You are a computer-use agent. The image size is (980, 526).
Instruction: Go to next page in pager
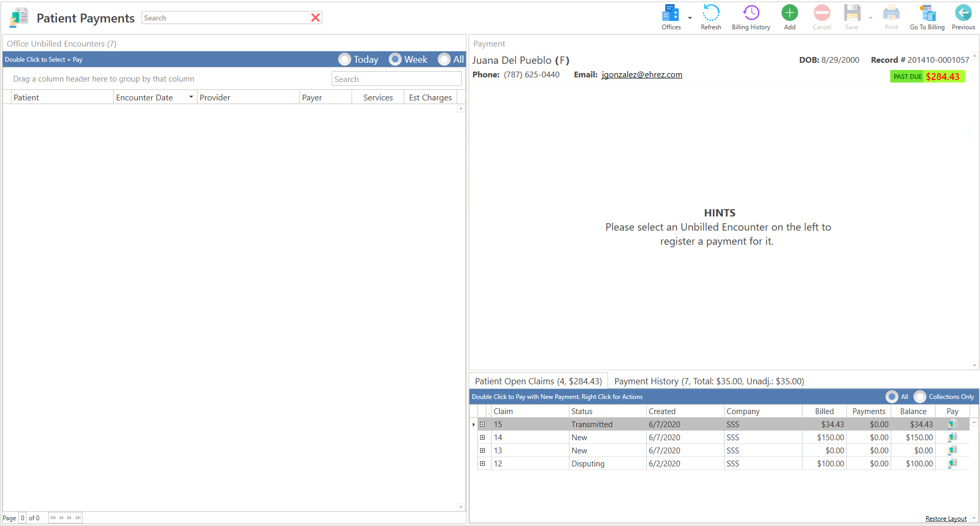coord(69,518)
